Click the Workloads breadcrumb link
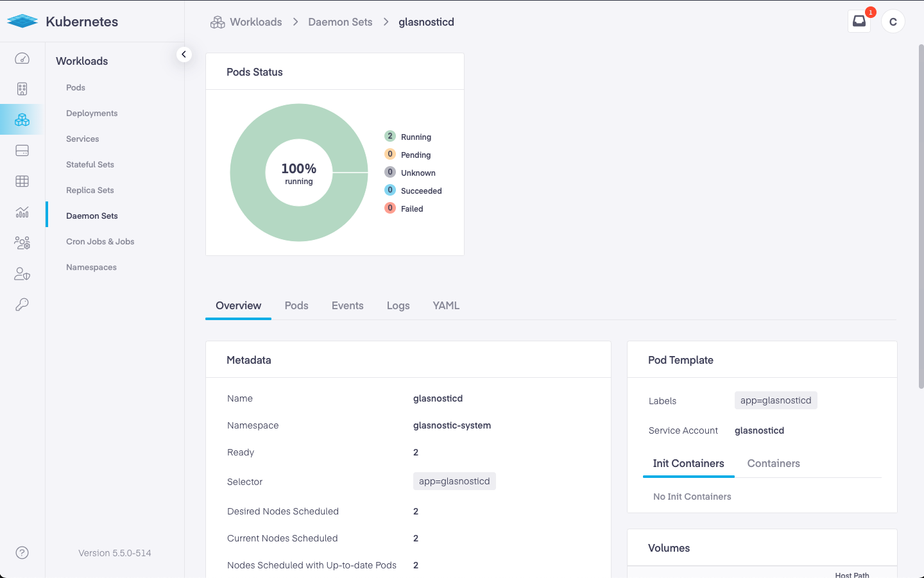The width and height of the screenshot is (924, 578). (255, 22)
